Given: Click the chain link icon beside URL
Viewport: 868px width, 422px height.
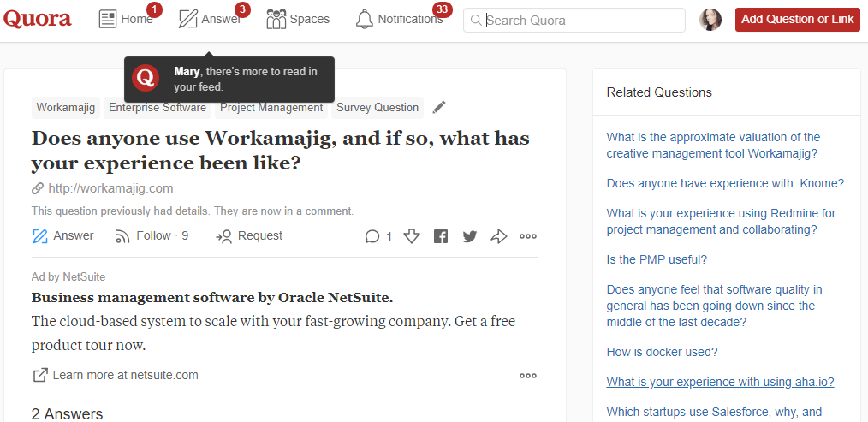Looking at the screenshot, I should click(x=38, y=189).
